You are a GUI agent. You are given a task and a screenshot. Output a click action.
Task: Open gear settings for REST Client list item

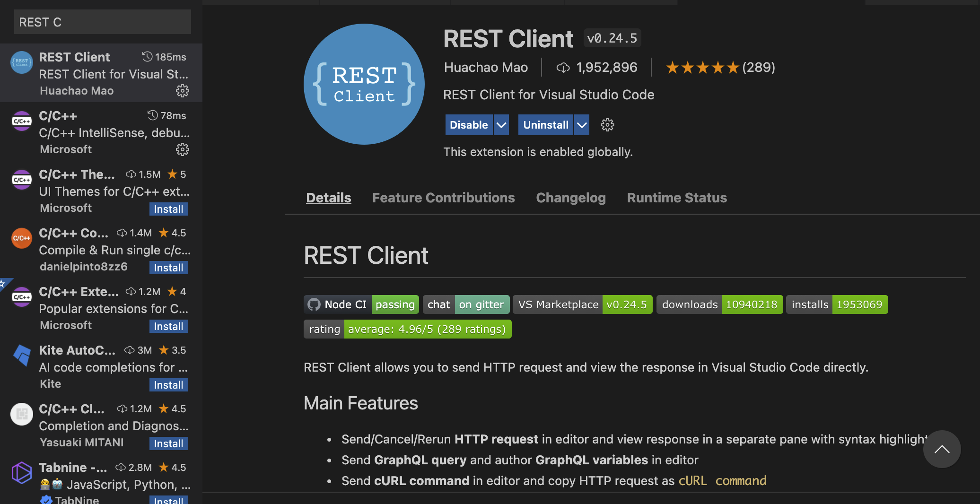pyautogui.click(x=183, y=91)
